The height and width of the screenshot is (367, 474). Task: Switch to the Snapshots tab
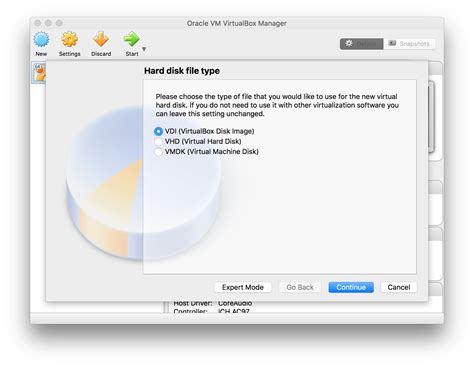pyautogui.click(x=409, y=44)
